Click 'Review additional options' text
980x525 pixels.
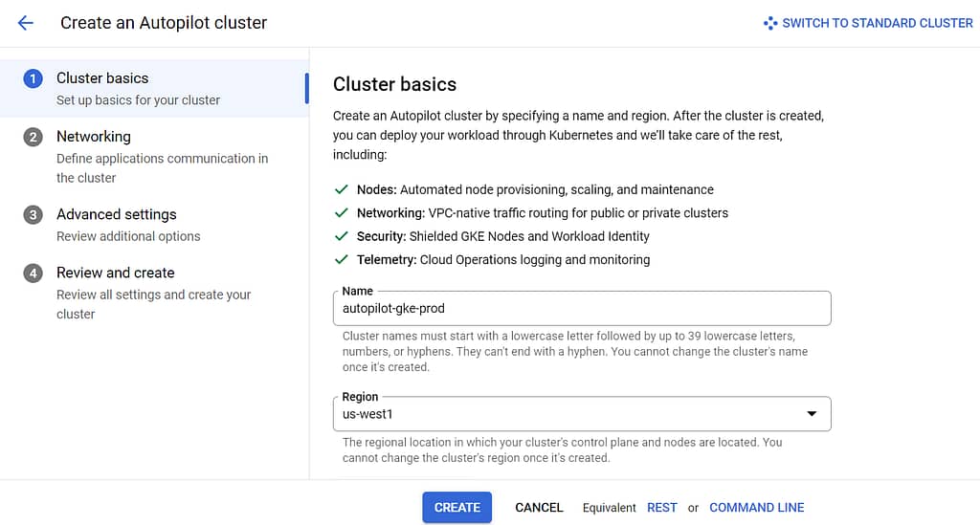[x=128, y=236]
